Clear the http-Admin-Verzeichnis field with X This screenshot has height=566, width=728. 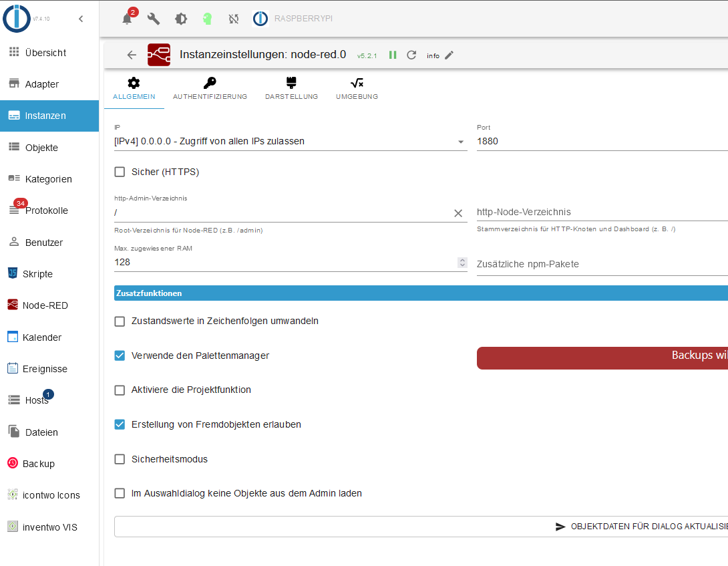click(x=458, y=213)
